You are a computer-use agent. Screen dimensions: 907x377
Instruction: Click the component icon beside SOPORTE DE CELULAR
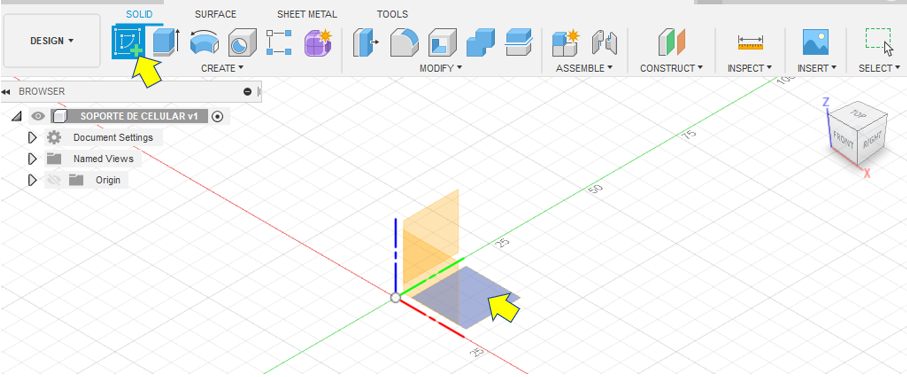coord(60,116)
